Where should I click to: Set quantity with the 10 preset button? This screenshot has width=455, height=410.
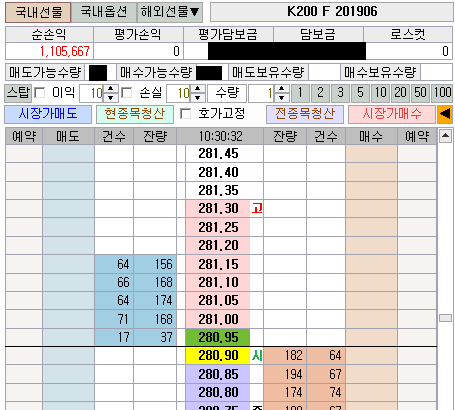(380, 93)
